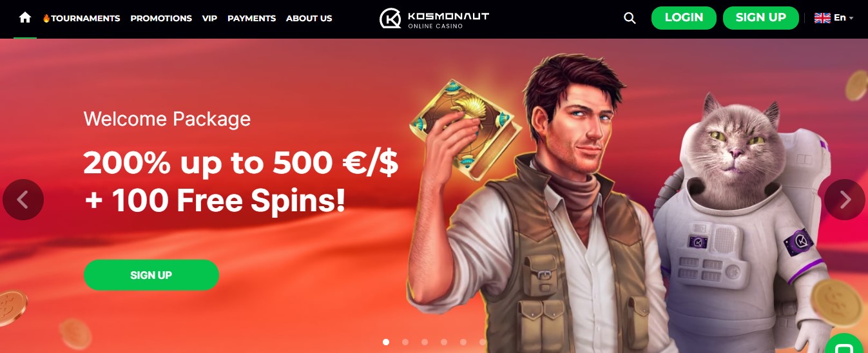
Task: Click the Login button
Action: tap(684, 17)
